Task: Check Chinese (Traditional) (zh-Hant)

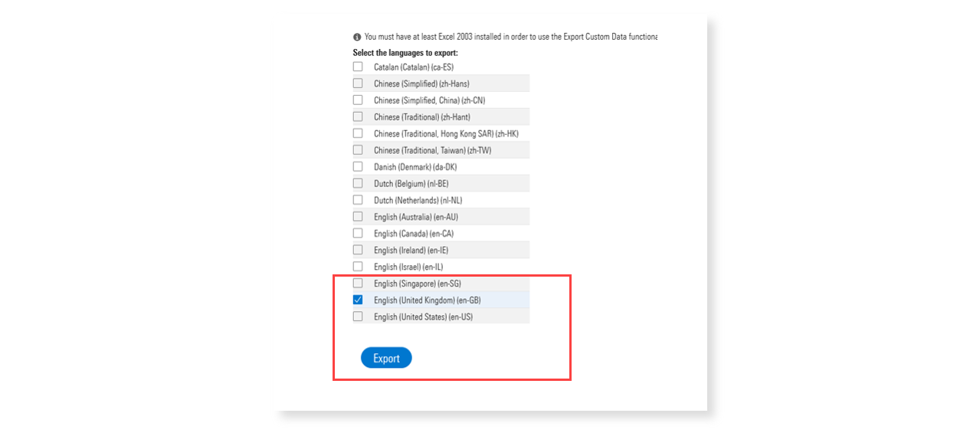Action: pos(357,116)
